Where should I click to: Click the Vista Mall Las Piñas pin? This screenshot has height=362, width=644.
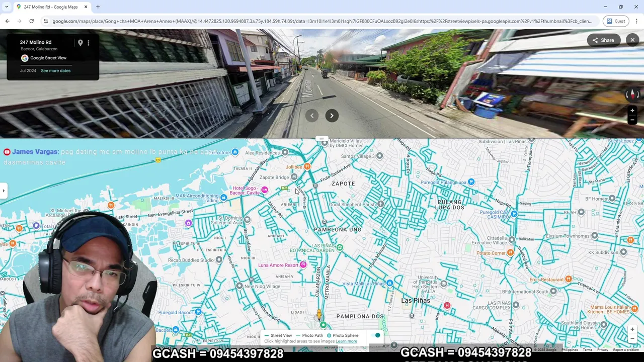coord(389,284)
